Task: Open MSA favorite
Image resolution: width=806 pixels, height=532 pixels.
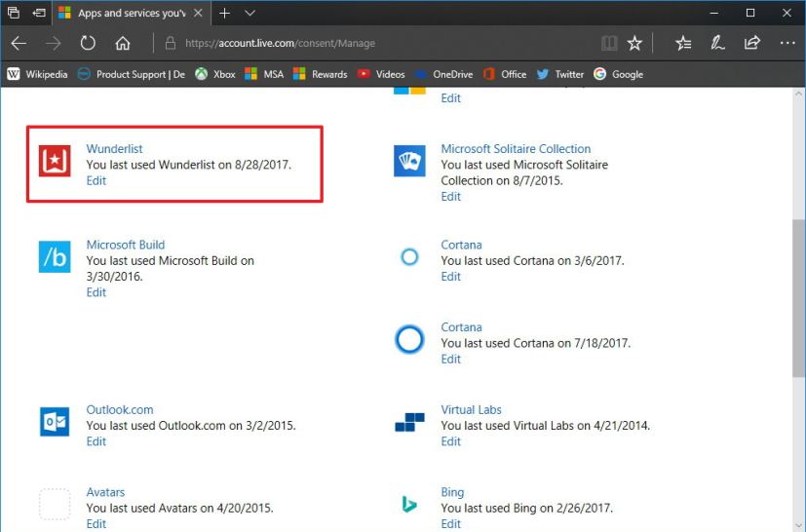Action: click(x=264, y=74)
